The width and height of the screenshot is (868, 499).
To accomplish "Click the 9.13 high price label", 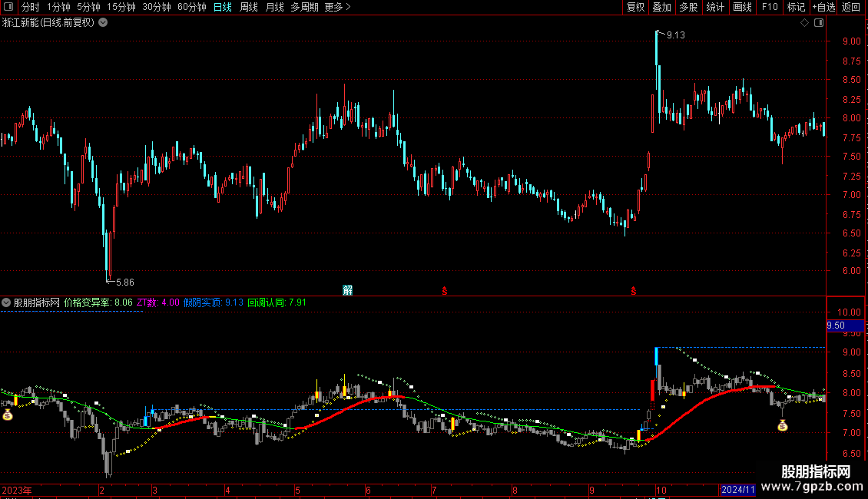I will 675,35.
